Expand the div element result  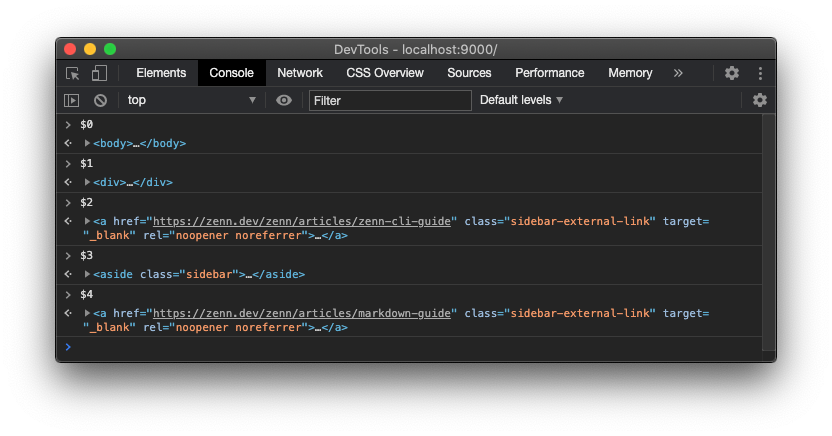88,182
